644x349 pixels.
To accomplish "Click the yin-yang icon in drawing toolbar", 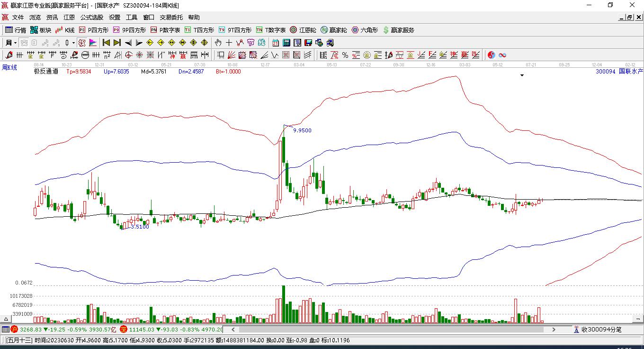I will click(492, 55).
